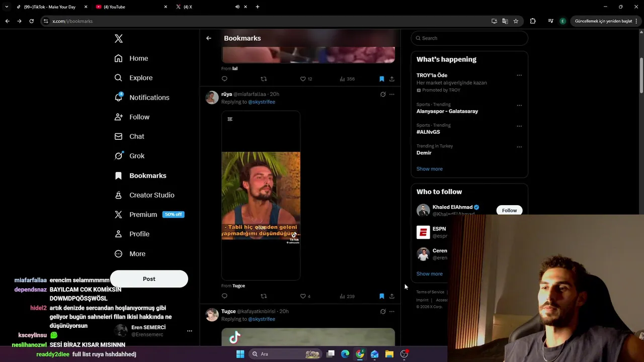Open @skystrifee link in rüya's reply
The height and width of the screenshot is (362, 644).
click(x=262, y=102)
